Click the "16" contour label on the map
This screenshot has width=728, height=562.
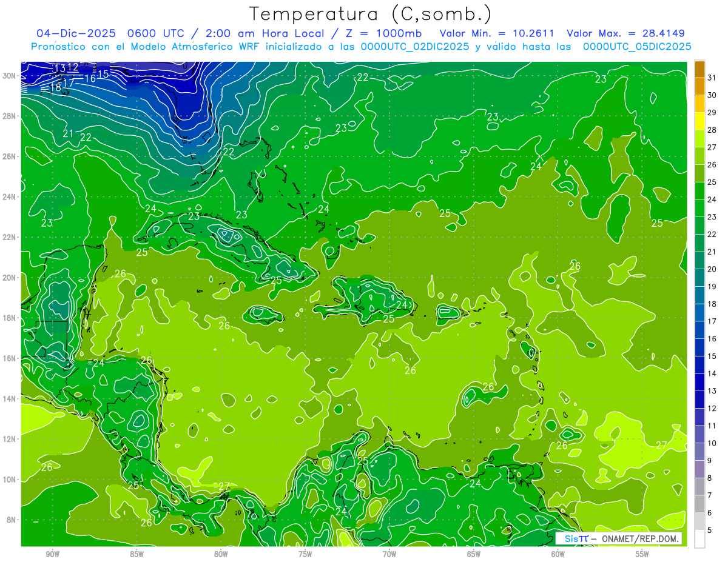(90, 78)
